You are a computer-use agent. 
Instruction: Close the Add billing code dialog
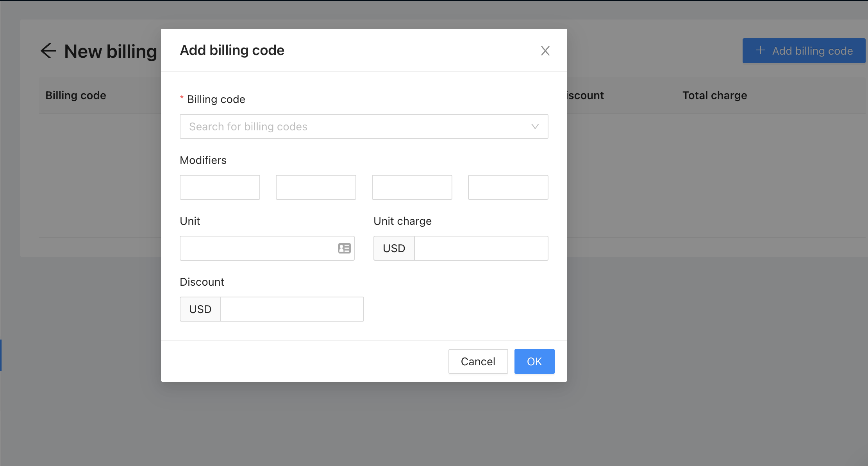545,51
